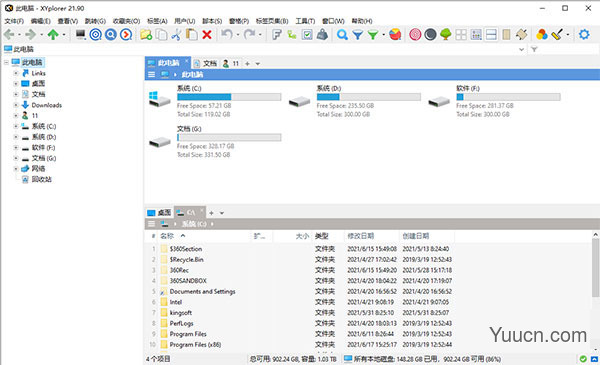The image size is (600, 365).
Task: Open the 工具(T) menu
Action: tap(305, 21)
